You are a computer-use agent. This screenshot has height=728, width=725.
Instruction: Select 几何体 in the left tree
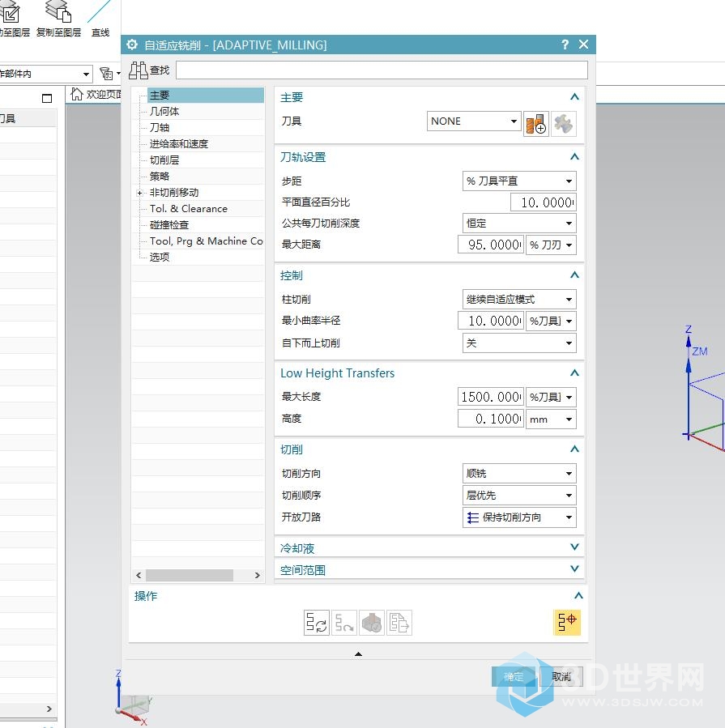164,112
